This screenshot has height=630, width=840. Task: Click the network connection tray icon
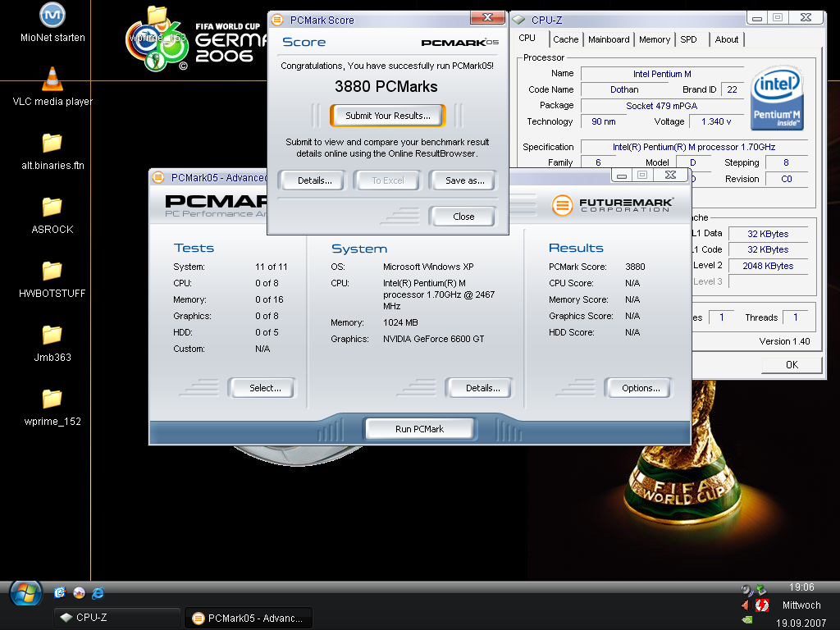tap(760, 590)
